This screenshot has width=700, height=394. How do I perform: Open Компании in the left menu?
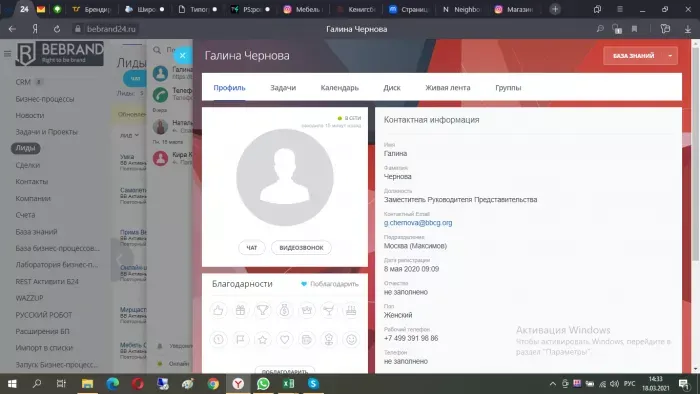pos(33,198)
